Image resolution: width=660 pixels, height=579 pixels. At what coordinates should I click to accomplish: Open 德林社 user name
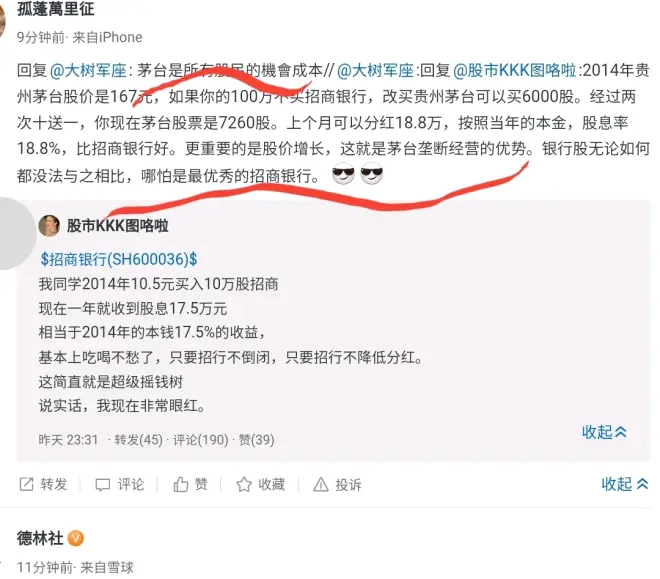coord(40,538)
